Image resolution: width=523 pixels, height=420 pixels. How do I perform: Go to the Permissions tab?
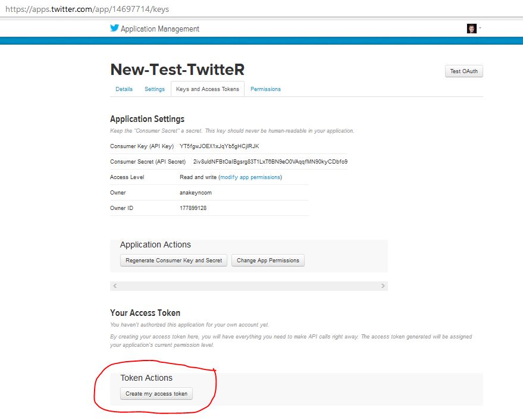265,89
